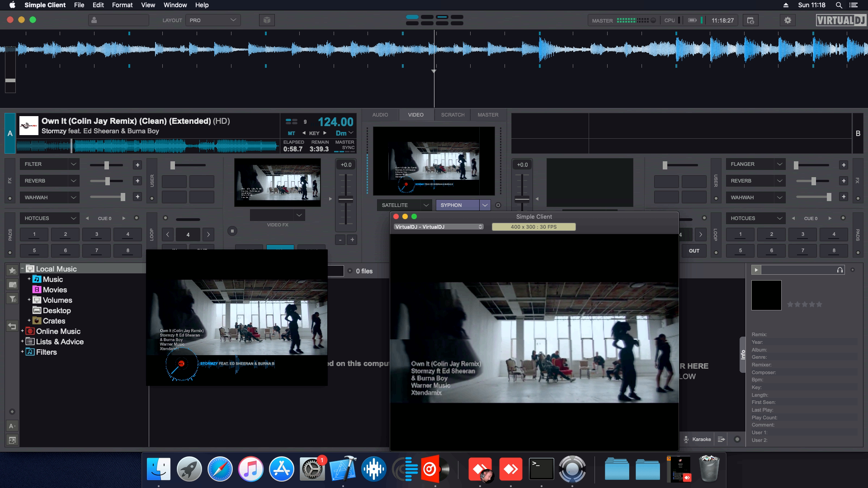
Task: Click the Music folder icon in tree
Action: point(37,279)
